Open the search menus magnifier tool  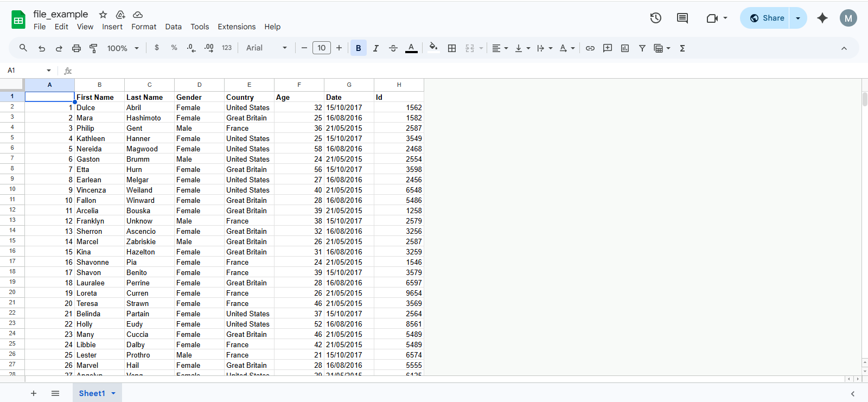pos(23,48)
